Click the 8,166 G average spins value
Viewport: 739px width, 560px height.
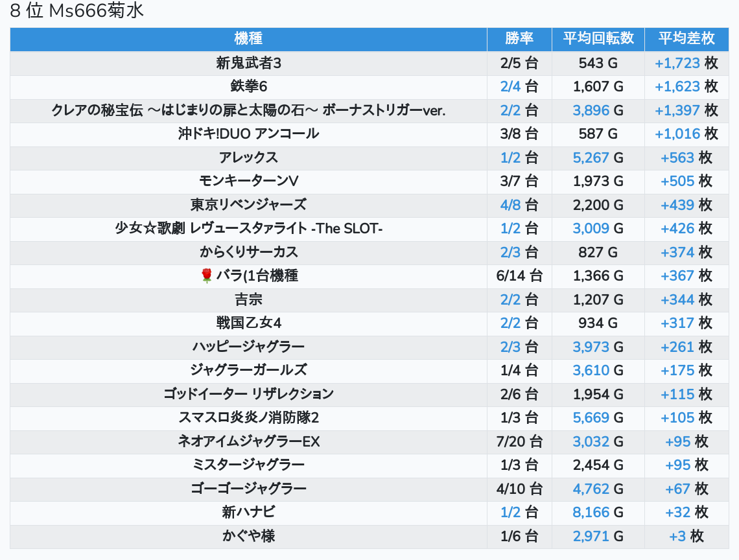pyautogui.click(x=598, y=512)
